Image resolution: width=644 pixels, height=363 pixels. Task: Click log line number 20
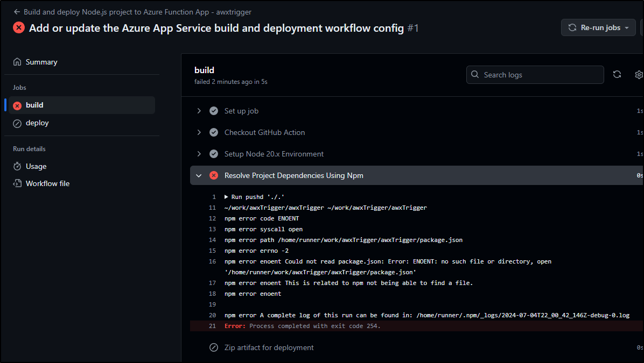pyautogui.click(x=212, y=316)
